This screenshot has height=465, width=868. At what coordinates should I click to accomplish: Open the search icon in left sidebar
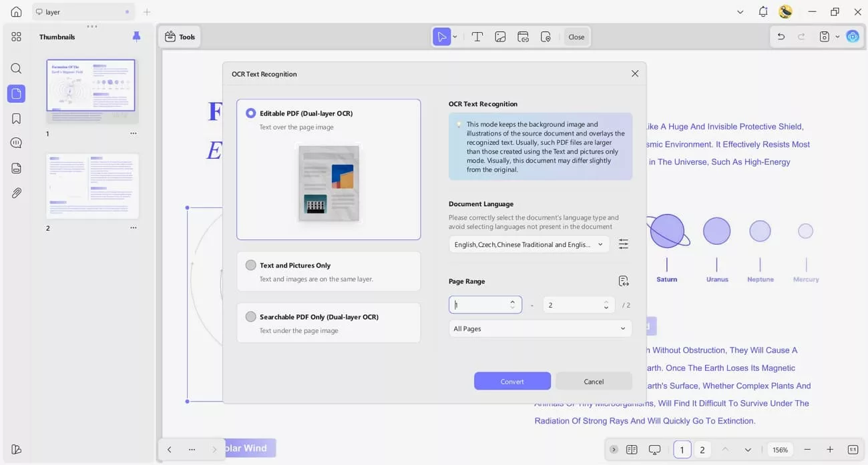point(16,68)
